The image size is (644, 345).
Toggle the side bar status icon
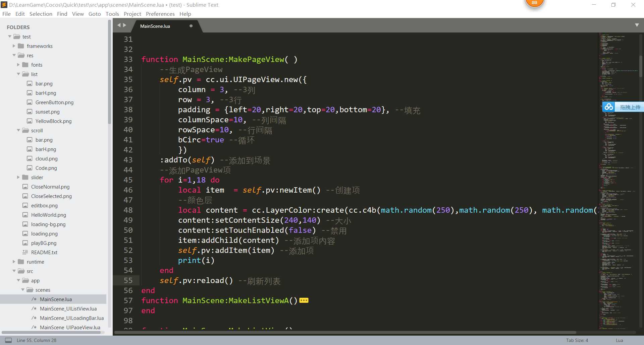point(8,340)
